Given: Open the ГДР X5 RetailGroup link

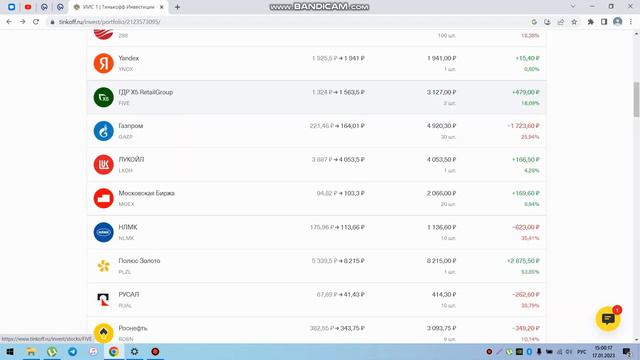Looking at the screenshot, I should [x=146, y=92].
